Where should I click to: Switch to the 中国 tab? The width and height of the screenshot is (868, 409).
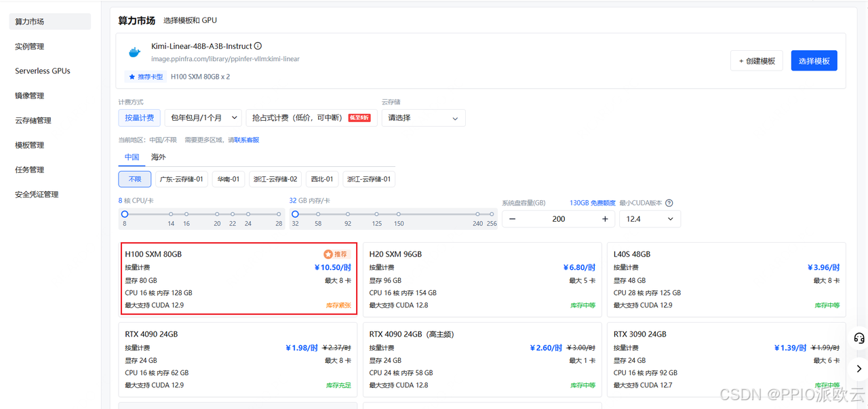click(x=132, y=157)
